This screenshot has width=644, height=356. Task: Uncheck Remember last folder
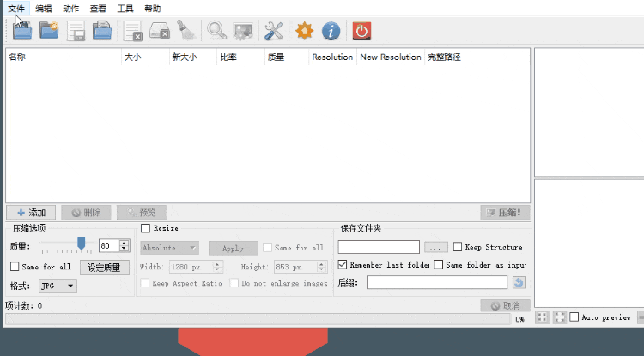click(x=343, y=264)
